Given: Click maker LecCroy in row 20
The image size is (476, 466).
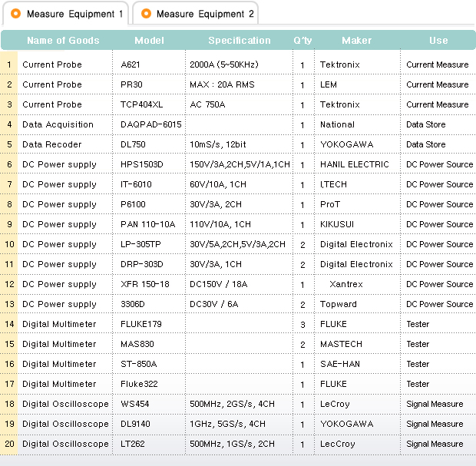Looking at the screenshot, I should point(338,445).
